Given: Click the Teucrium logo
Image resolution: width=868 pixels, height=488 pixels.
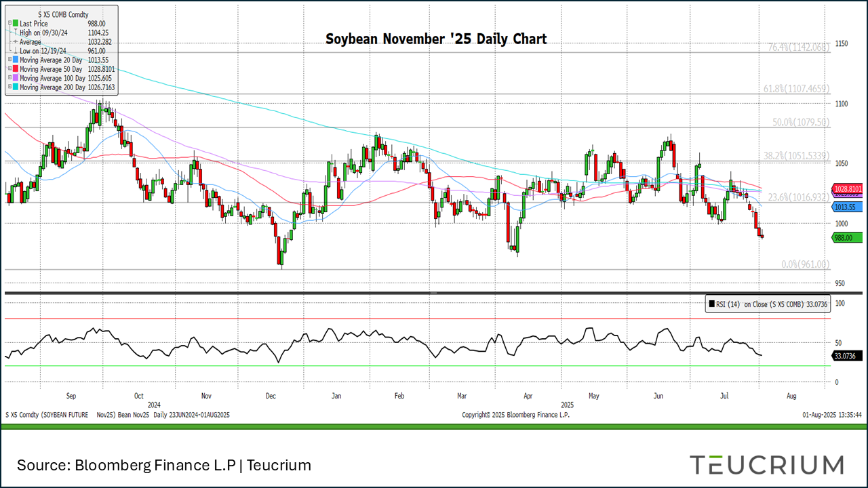Looking at the screenshot, I should [x=766, y=465].
